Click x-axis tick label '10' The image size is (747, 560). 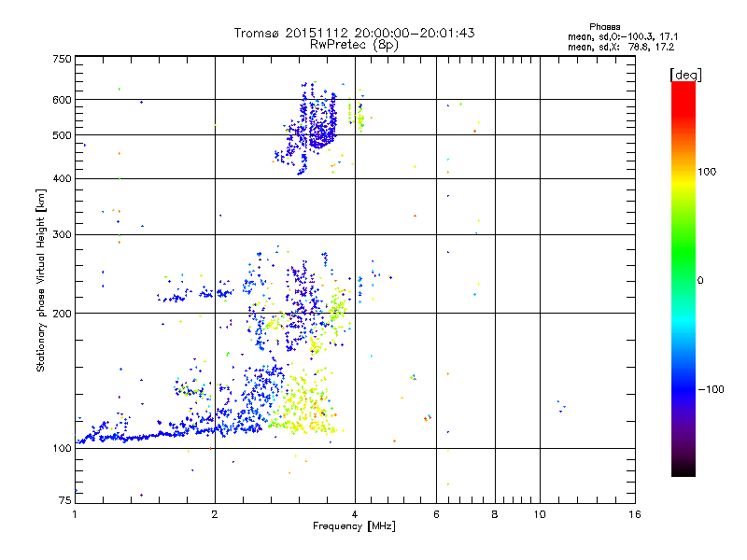coord(540,514)
